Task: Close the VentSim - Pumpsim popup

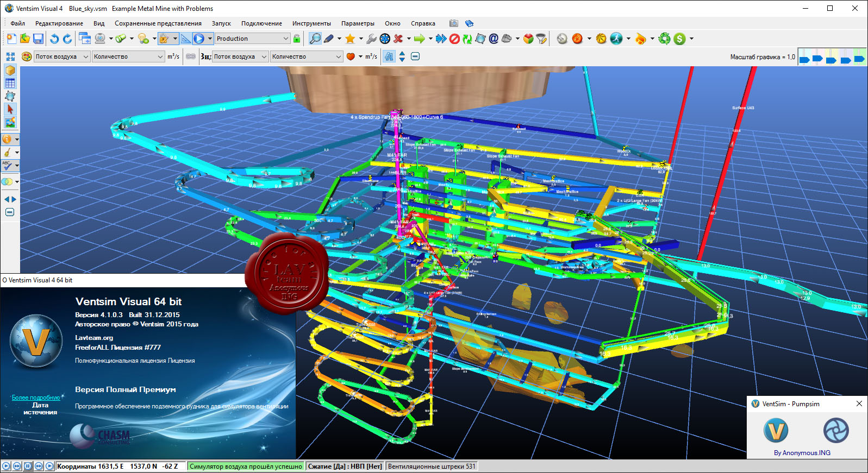Action: [x=859, y=403]
